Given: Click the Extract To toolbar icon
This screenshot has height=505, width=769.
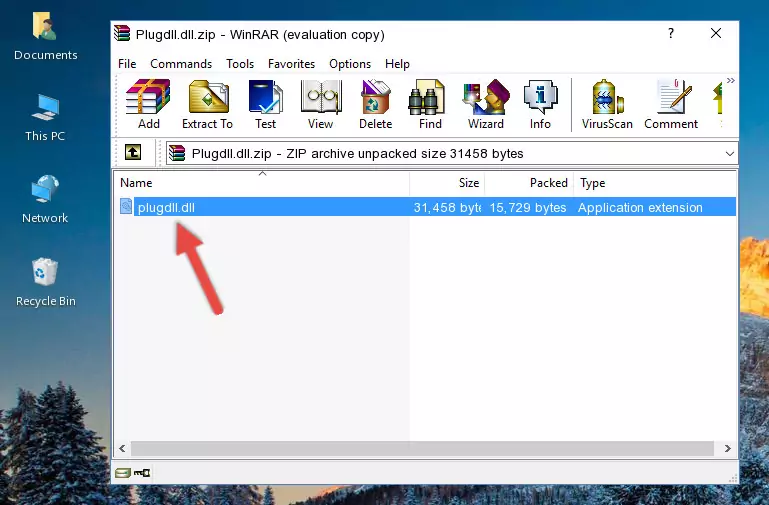Looking at the screenshot, I should [x=207, y=104].
